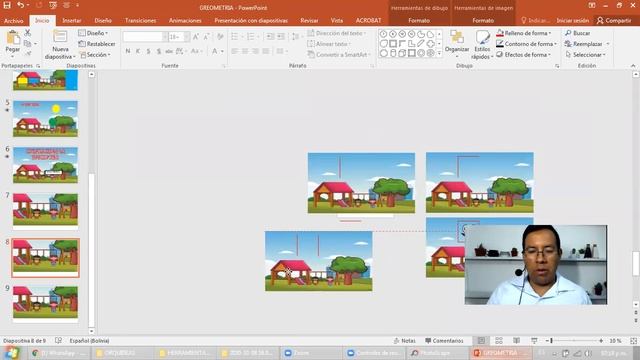Image resolution: width=640 pixels, height=360 pixels.
Task: Toggle center text alignment
Action: [245, 51]
